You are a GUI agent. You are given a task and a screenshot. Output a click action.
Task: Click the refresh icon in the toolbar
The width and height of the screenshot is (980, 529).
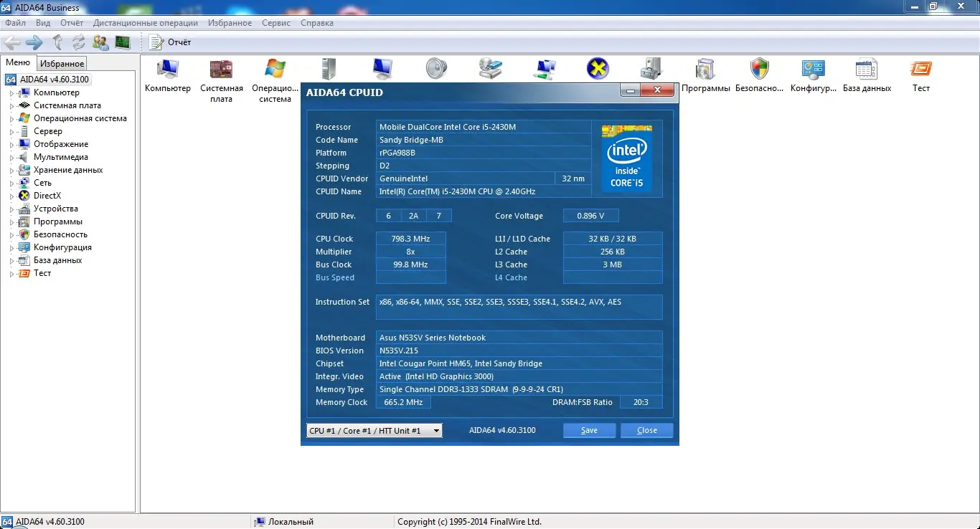coord(77,42)
